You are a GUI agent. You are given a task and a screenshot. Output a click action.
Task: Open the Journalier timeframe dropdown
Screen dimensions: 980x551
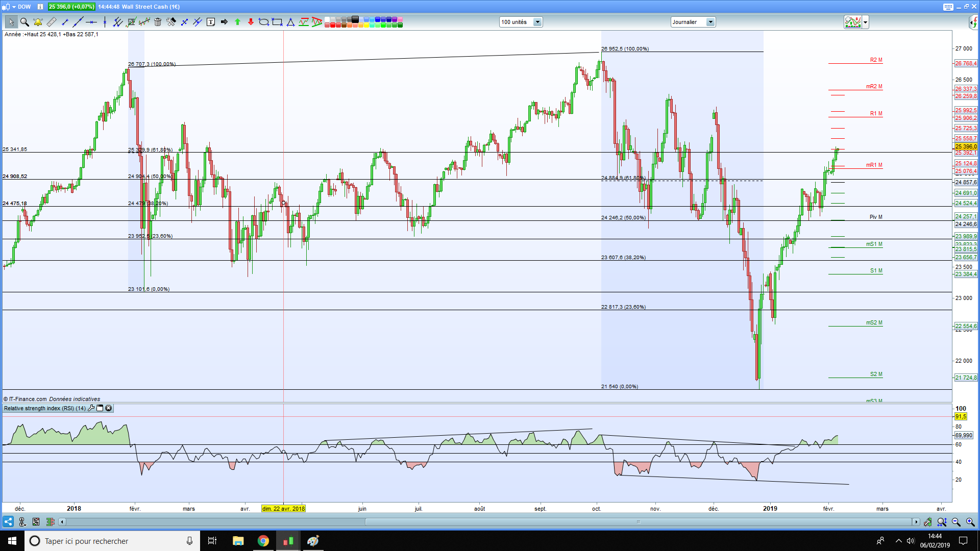click(710, 22)
